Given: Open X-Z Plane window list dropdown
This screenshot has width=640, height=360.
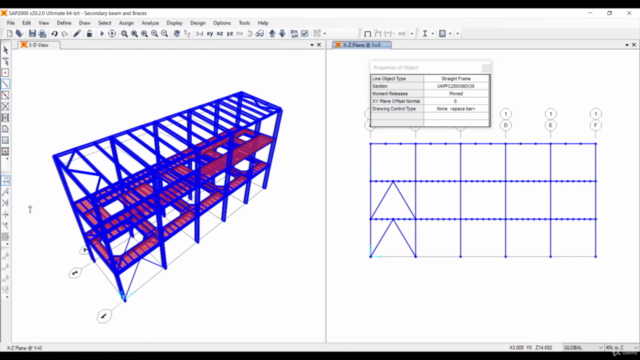Looking at the screenshot, I should click(x=627, y=45).
